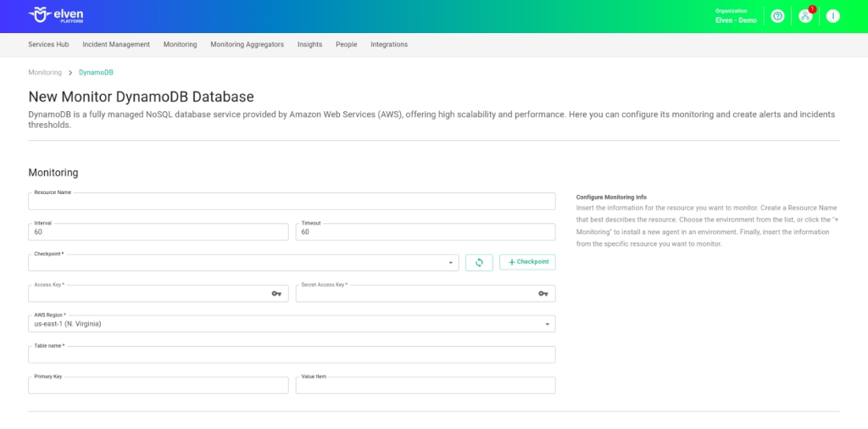Click the Monitoring breadcrumb link
Image resolution: width=868 pixels, height=429 pixels.
click(45, 73)
